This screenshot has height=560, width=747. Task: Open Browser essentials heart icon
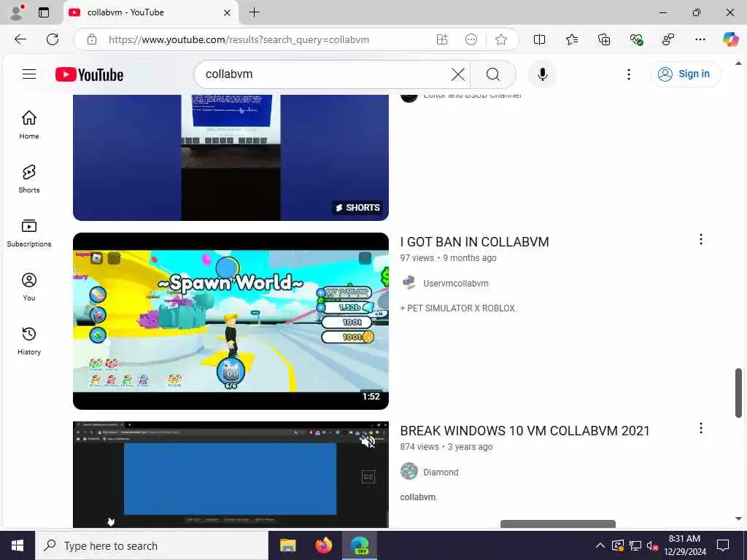[x=636, y=39]
